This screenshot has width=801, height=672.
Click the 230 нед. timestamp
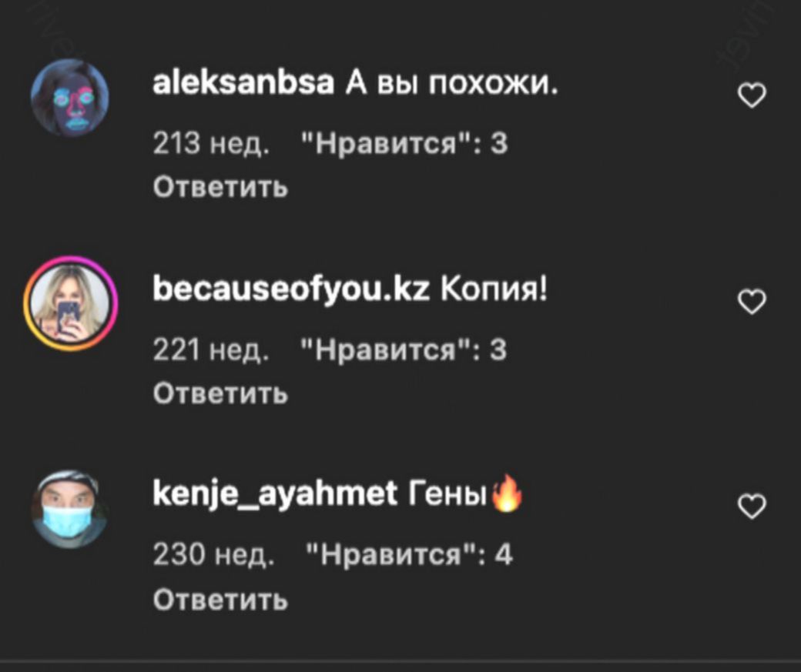(x=213, y=554)
